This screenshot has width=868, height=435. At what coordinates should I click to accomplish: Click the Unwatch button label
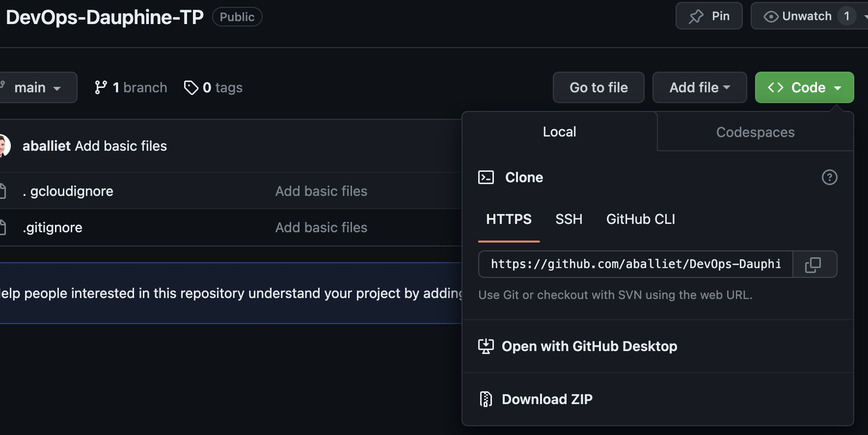point(807,16)
